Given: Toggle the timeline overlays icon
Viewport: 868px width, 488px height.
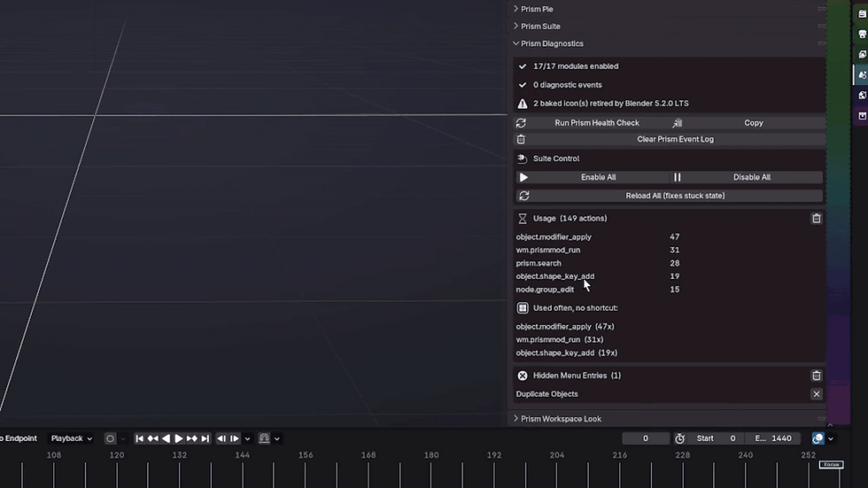Looking at the screenshot, I should point(818,438).
